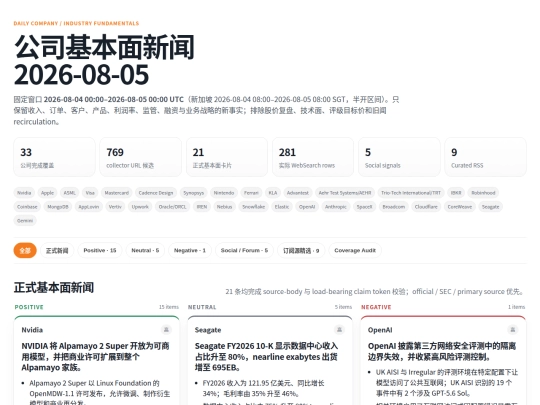This screenshot has width=540, height=405.
Task: Select the 全部 filter tab
Action: click(x=25, y=250)
